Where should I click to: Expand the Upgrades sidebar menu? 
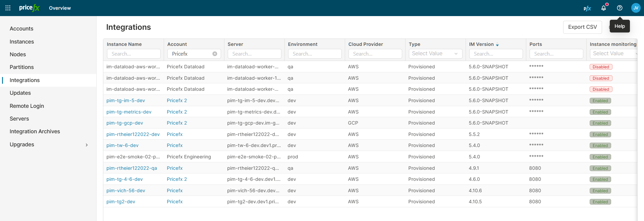tap(87, 145)
